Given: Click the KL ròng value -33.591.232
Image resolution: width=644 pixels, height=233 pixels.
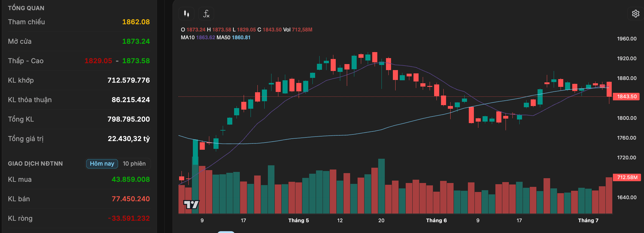Looking at the screenshot, I should (129, 218).
